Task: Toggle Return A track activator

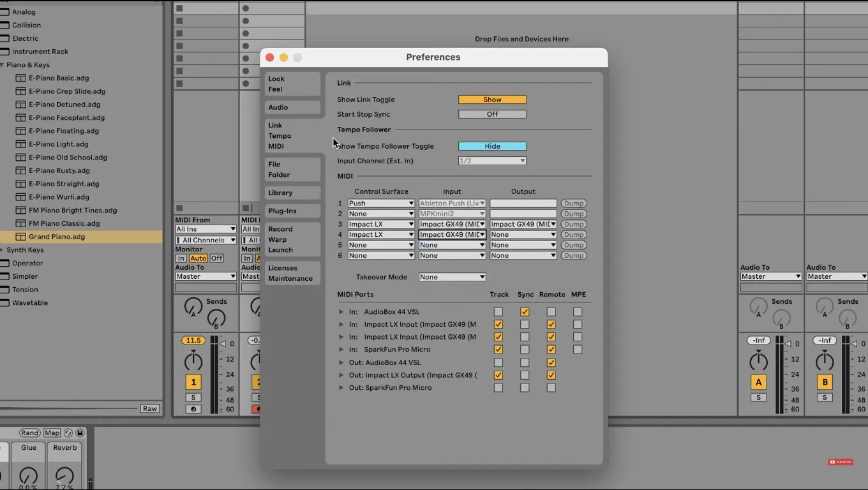Action: (x=758, y=382)
